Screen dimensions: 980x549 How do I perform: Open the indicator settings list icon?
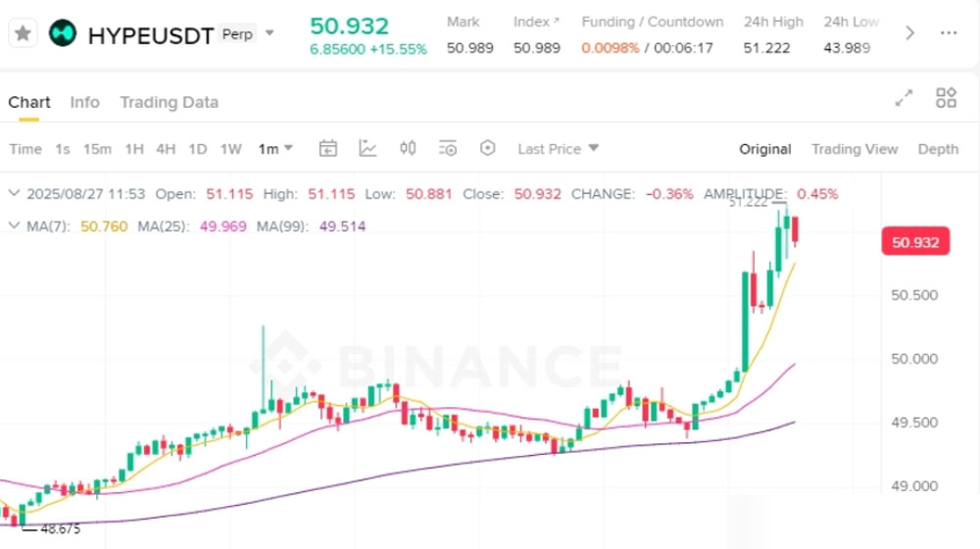pyautogui.click(x=448, y=149)
